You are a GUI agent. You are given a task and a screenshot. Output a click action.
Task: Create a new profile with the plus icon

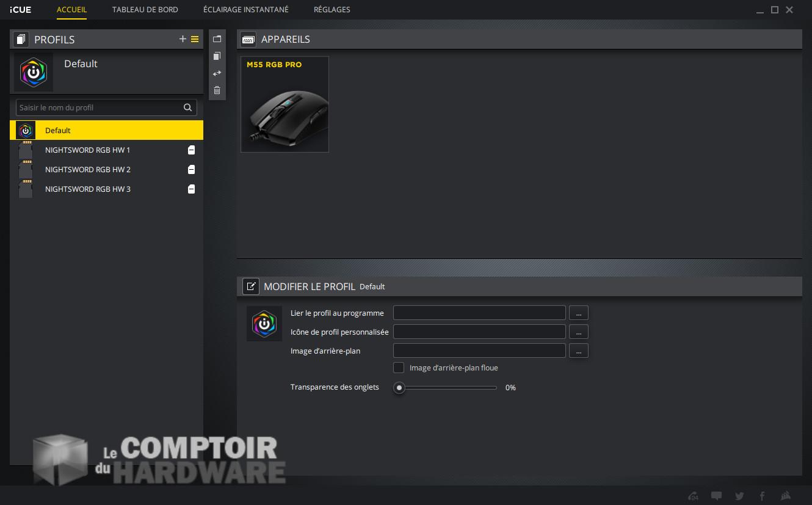(x=183, y=39)
